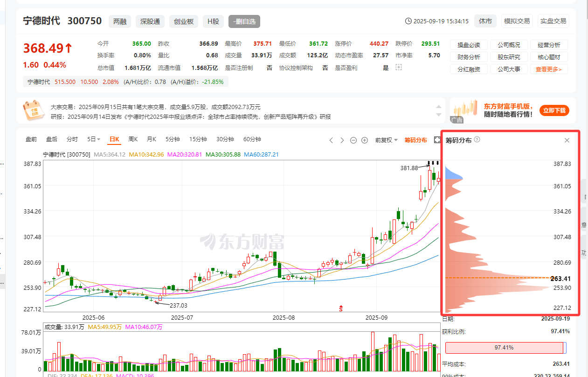Click the MA5:364.12 indicator label
Screen dimensions: 588x377
pos(110,154)
